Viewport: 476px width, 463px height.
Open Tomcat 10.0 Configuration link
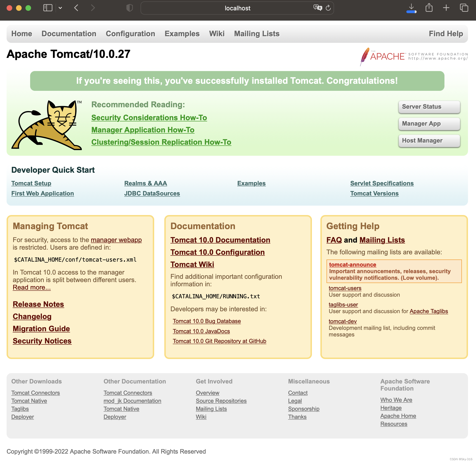(217, 252)
